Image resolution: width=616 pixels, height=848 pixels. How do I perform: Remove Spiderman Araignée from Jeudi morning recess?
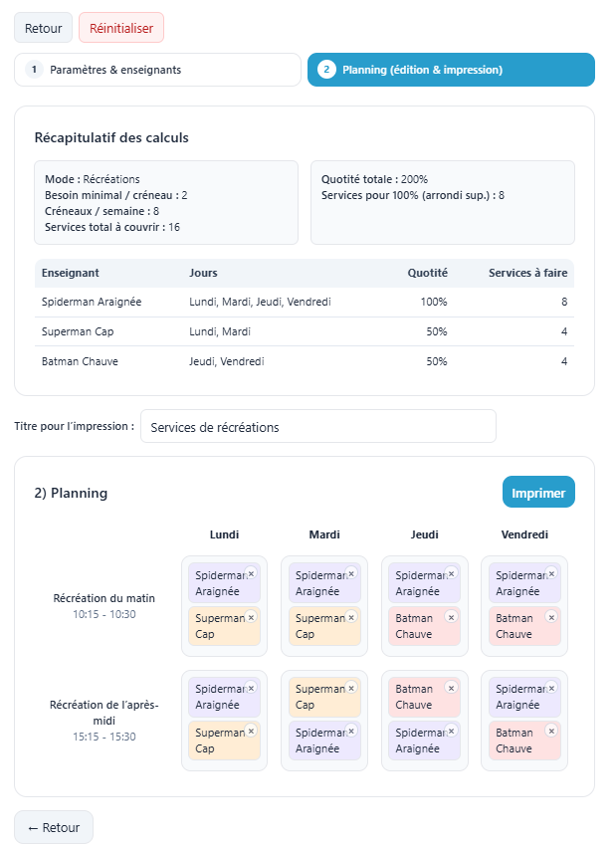tap(451, 574)
